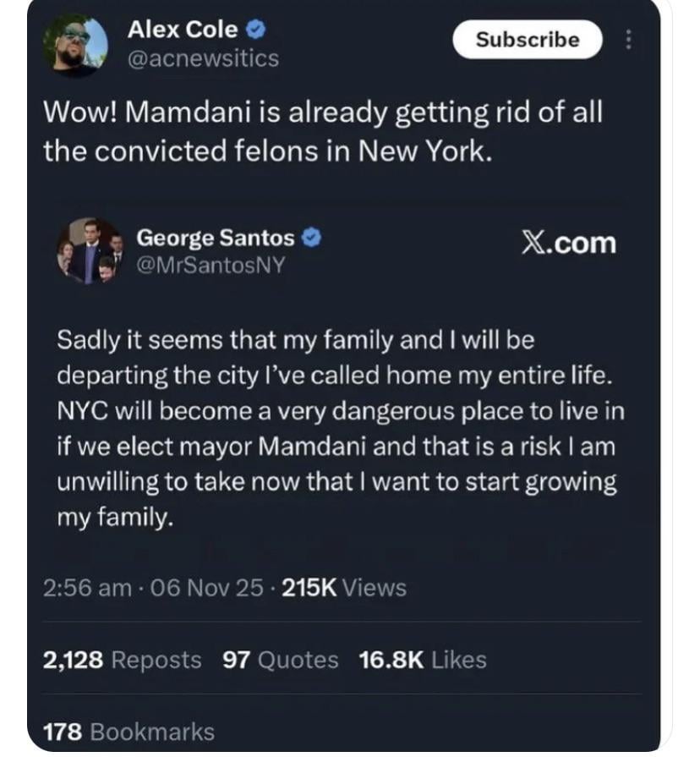The width and height of the screenshot is (700, 757).
Task: Open the George Santos display name
Action: [x=216, y=239]
